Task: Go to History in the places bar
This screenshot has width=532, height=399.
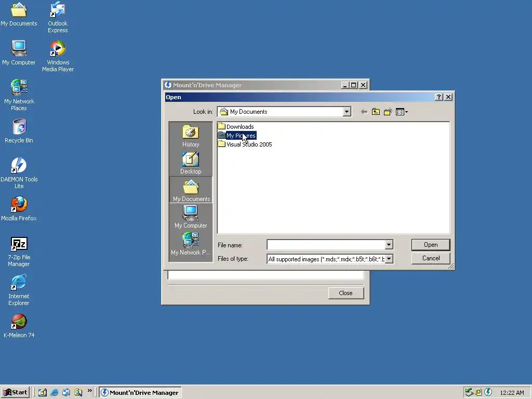Action: [191, 136]
